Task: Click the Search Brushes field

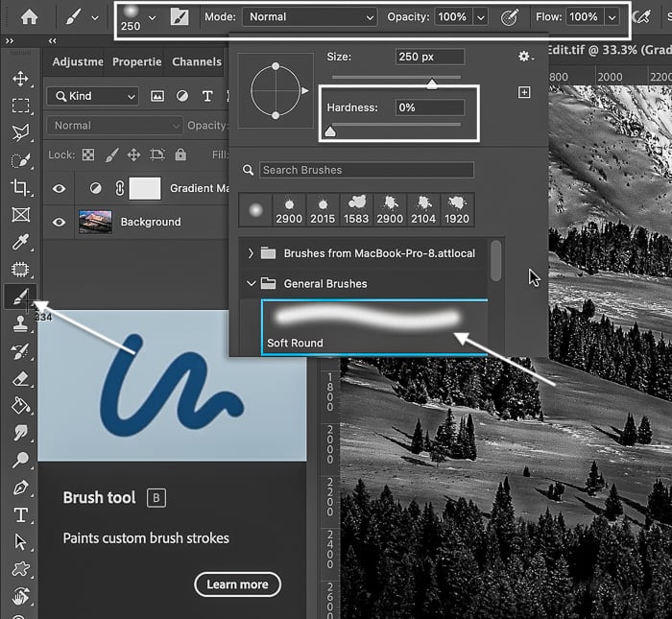Action: pos(367,170)
